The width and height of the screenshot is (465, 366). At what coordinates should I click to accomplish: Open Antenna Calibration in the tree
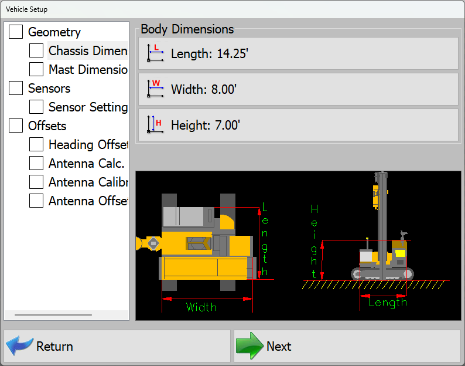pos(88,182)
